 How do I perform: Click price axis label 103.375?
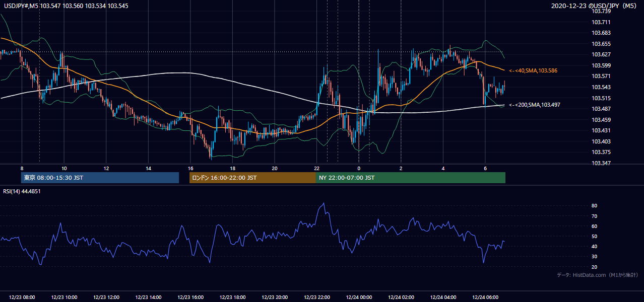(601, 153)
